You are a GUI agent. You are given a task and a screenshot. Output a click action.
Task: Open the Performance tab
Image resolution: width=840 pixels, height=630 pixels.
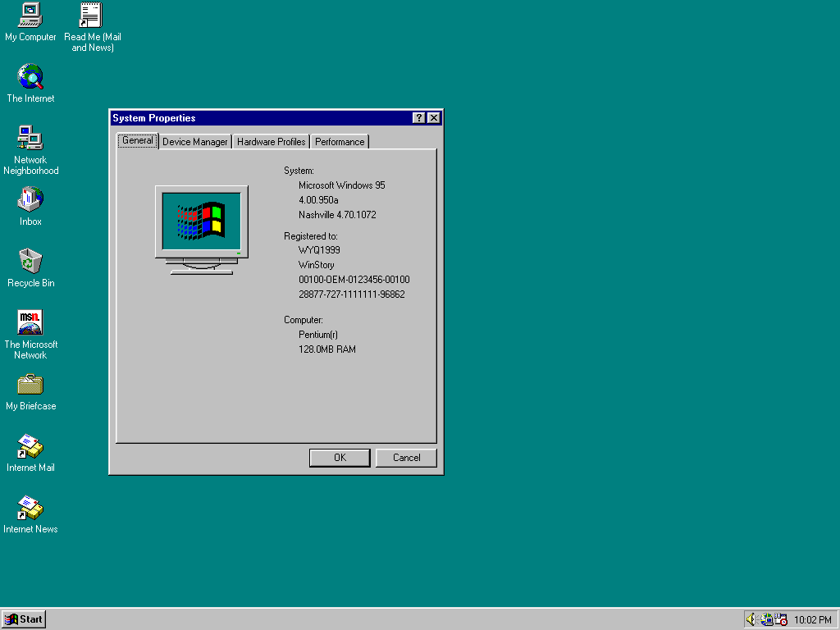point(340,142)
